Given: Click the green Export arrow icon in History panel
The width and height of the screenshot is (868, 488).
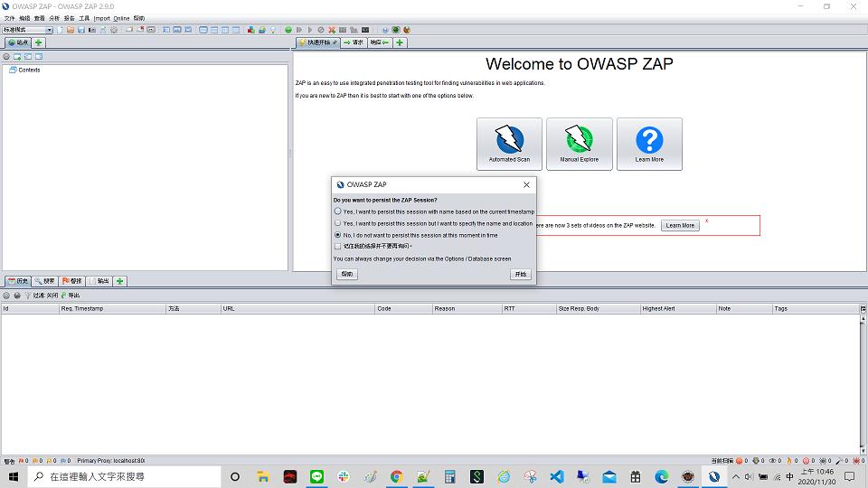Looking at the screenshot, I should [x=64, y=296].
